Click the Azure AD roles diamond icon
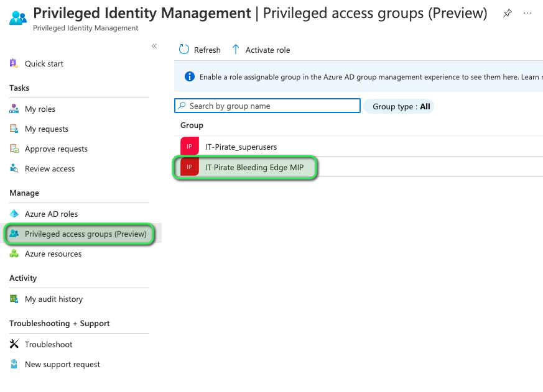Screen dimensions: 543x392 coord(14,214)
